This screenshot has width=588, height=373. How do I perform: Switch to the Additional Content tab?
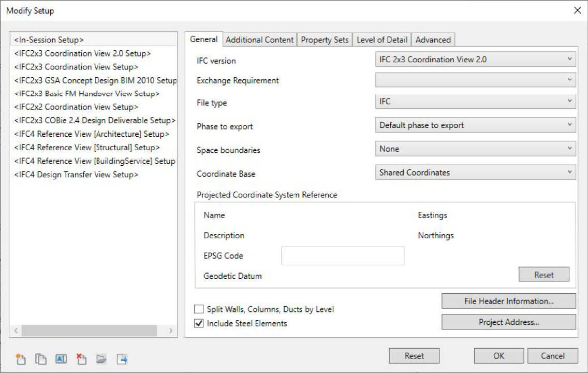259,40
